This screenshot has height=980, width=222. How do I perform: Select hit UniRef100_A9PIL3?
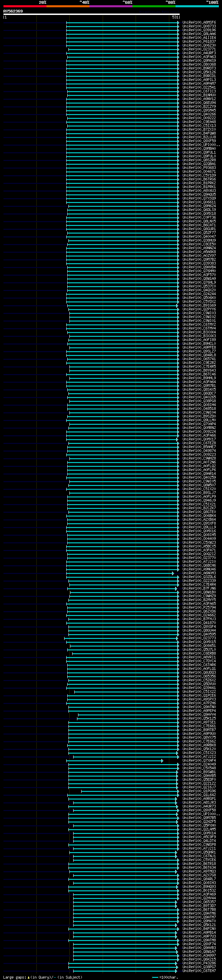pos(199,80)
